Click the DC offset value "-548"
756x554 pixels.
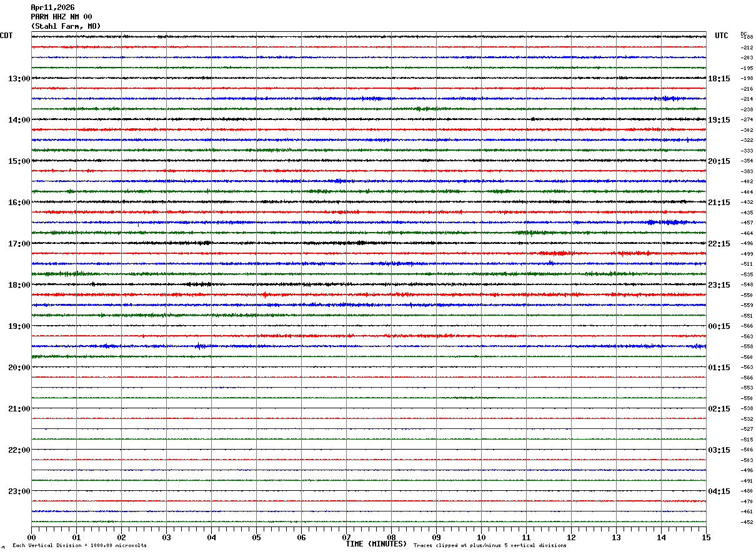pyautogui.click(x=747, y=285)
